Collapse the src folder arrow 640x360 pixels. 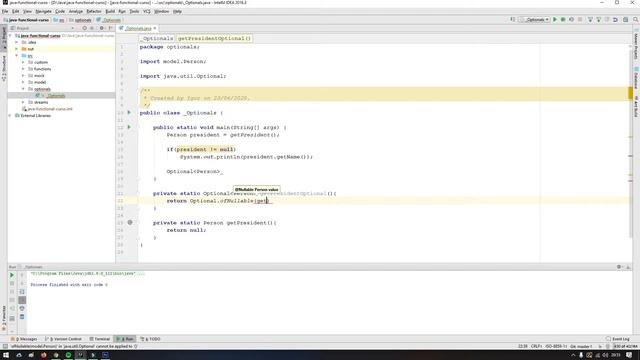click(17, 56)
